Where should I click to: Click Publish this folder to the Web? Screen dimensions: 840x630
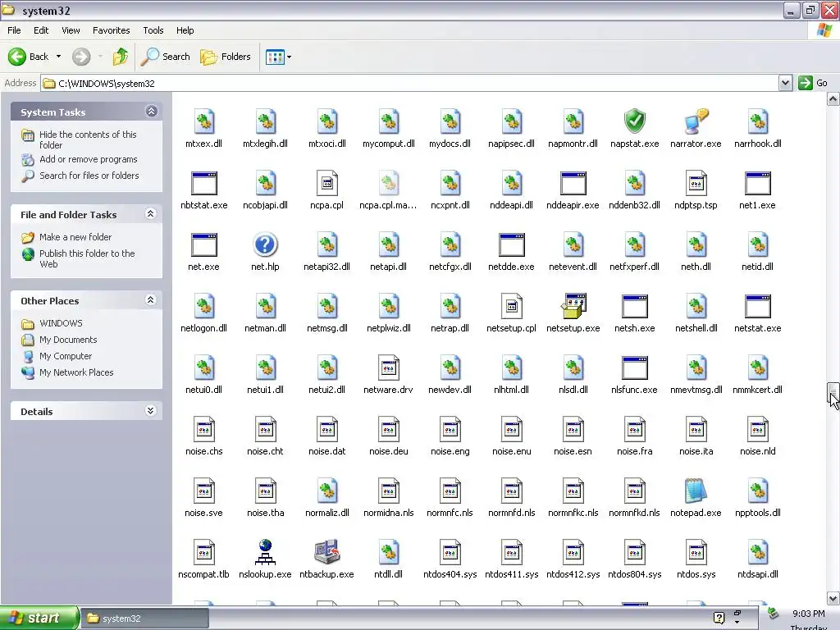coord(87,258)
